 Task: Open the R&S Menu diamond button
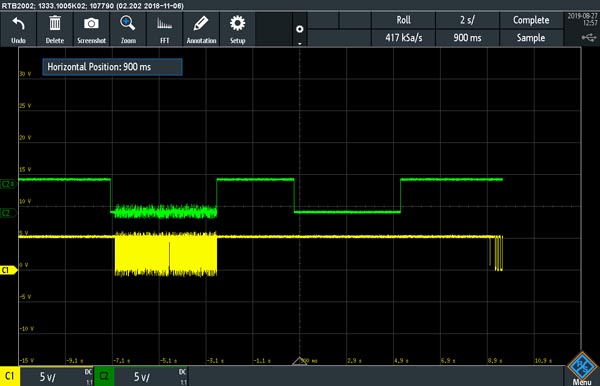click(582, 368)
